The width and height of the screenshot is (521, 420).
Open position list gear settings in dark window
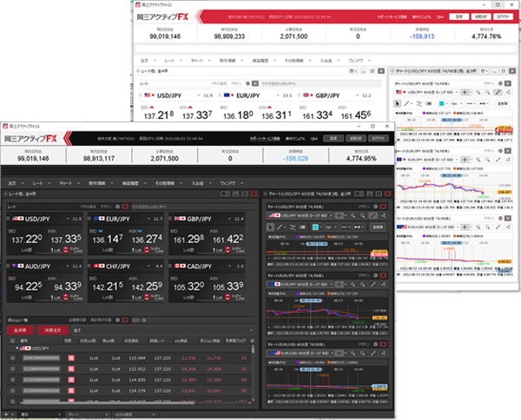(117, 319)
